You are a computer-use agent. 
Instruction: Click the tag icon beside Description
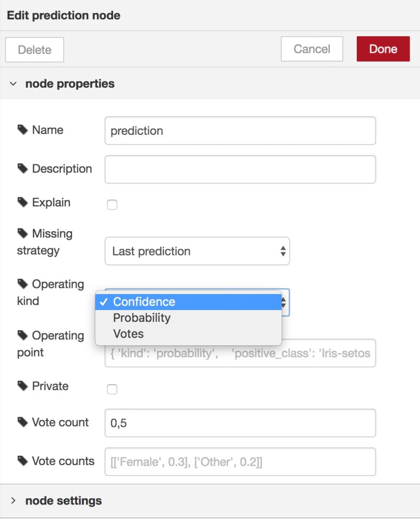[22, 169]
